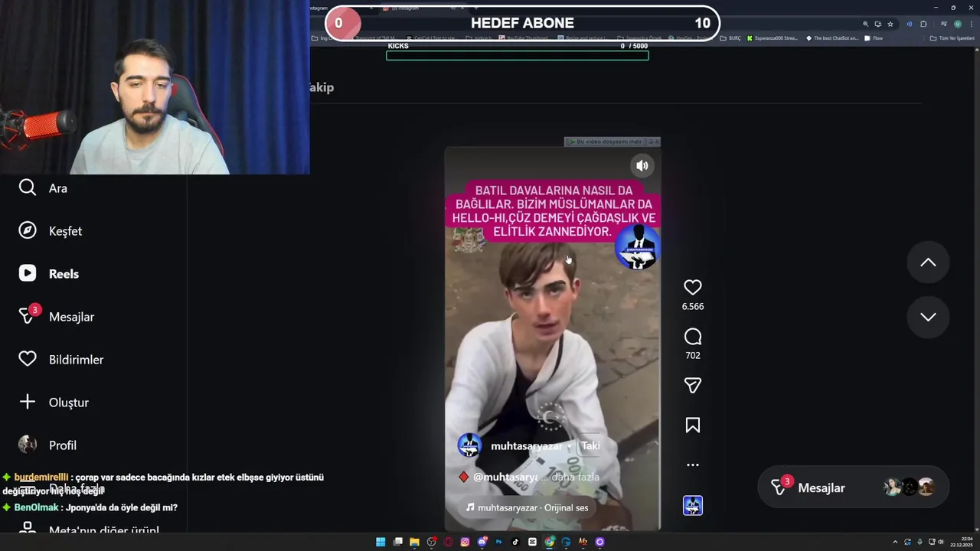Open Photoshop from taskbar
This screenshot has width=980, height=551.
click(498, 542)
